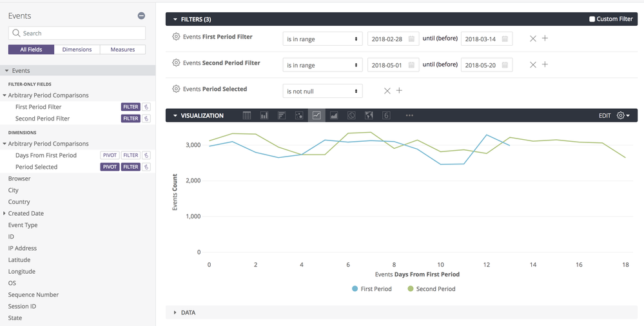Switch to Measures tab
644x326 pixels.
pos(122,49)
